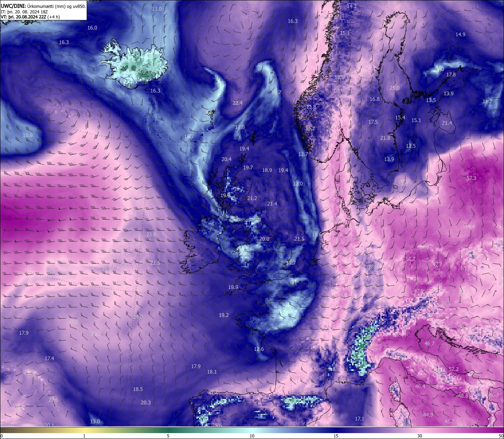
Task: Click the map value label '18.5'
Action: click(x=138, y=389)
